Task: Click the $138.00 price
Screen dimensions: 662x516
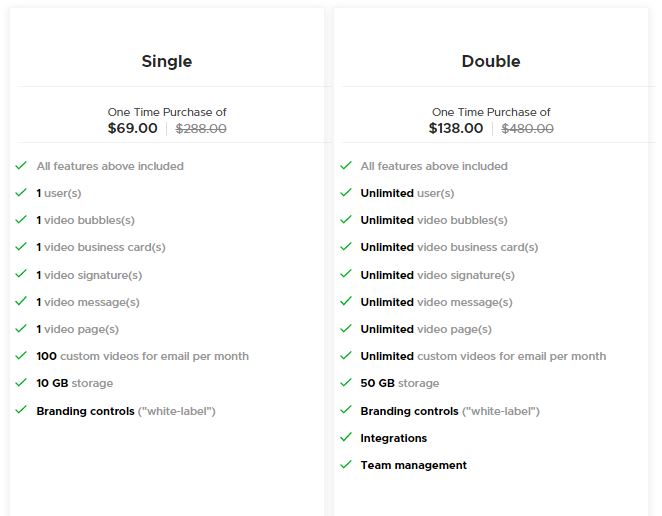Action: [x=456, y=128]
